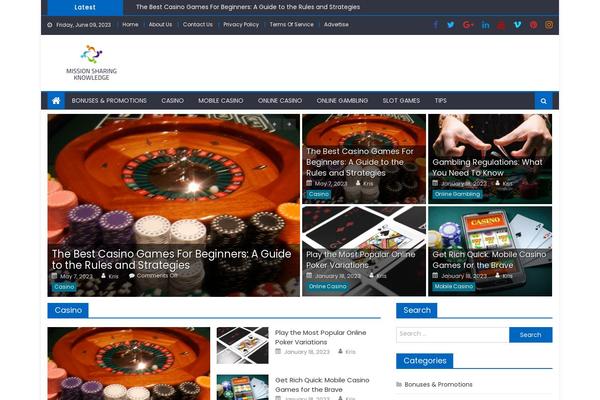The width and height of the screenshot is (600, 400).
Task: Click the Online Casino category tag
Action: pos(328,286)
